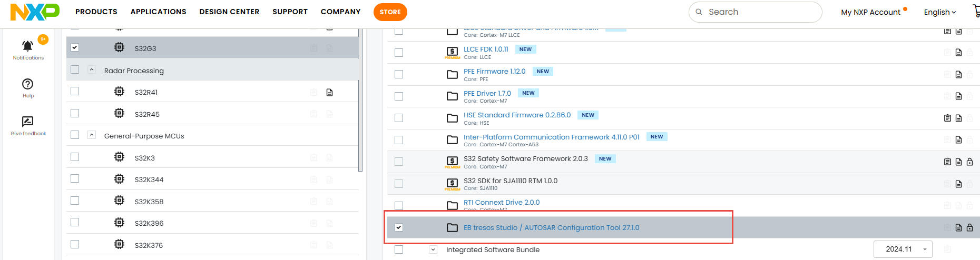
Task: Collapse the General-Purpose MCUs group
Action: [x=92, y=135]
